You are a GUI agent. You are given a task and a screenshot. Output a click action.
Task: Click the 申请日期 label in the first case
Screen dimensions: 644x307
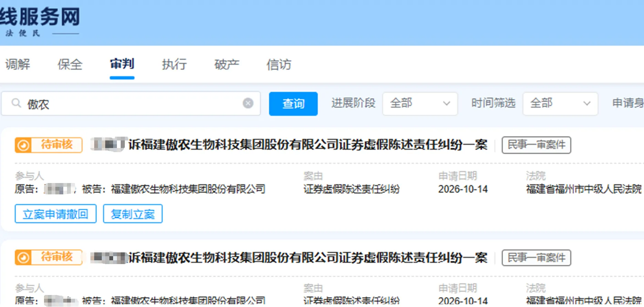(x=458, y=176)
